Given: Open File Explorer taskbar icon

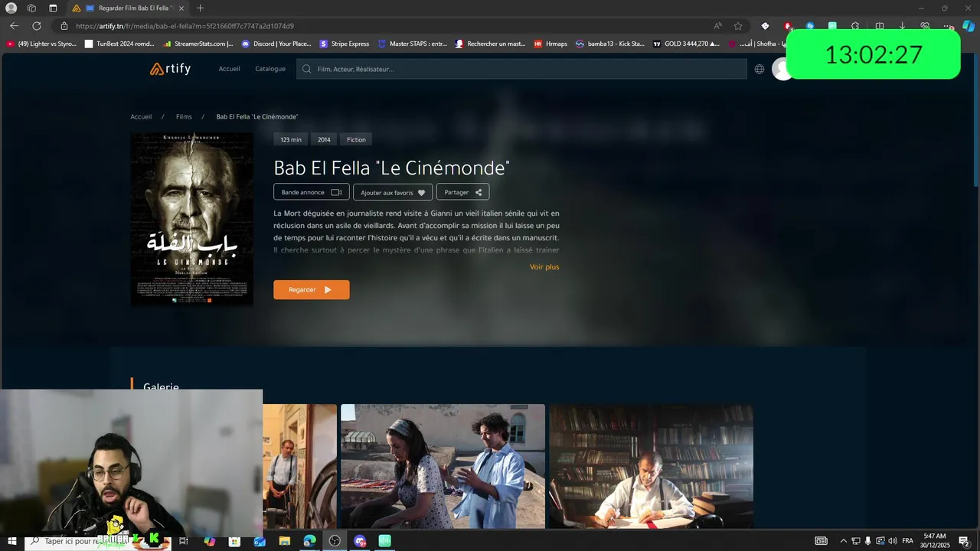Looking at the screenshot, I should click(x=285, y=541).
